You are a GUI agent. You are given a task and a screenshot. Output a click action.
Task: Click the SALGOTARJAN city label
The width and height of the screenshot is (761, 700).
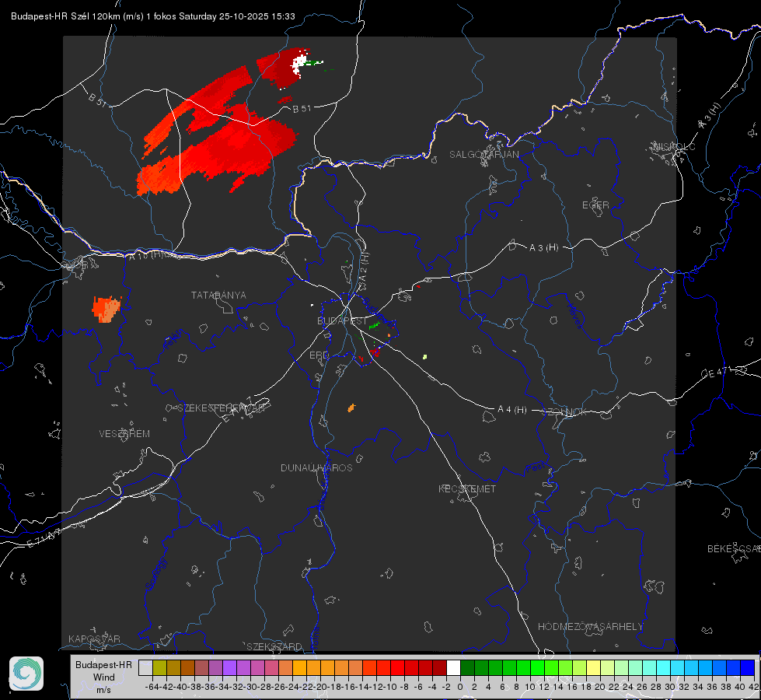point(483,155)
